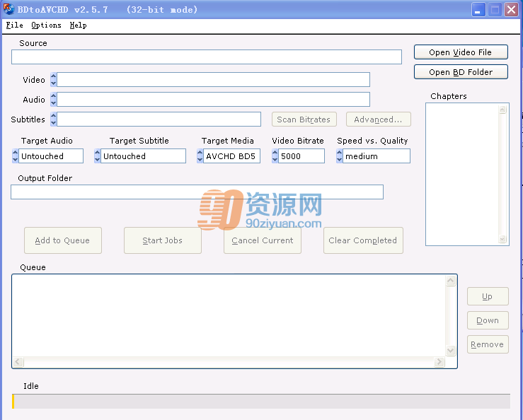Viewport: 523px width, 420px height.
Task: Click the Add to Queue button
Action: 63,240
